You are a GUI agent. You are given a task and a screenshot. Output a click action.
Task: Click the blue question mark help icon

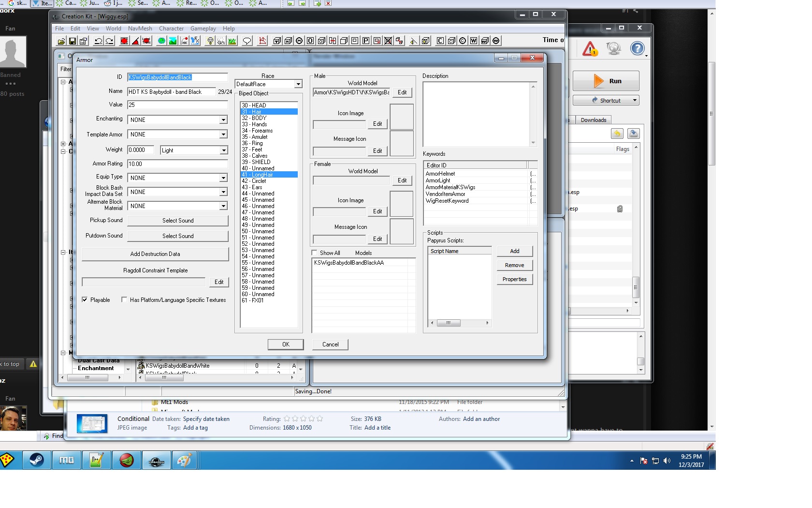[637, 48]
